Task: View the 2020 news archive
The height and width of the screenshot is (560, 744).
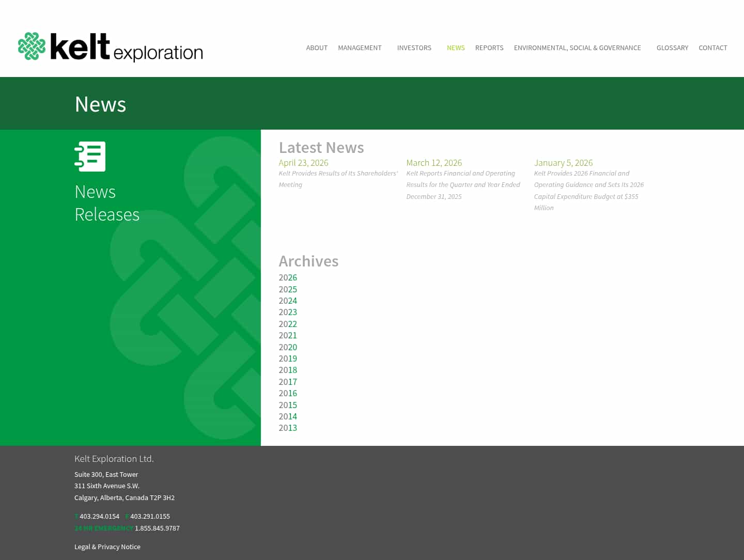Action: click(x=288, y=347)
